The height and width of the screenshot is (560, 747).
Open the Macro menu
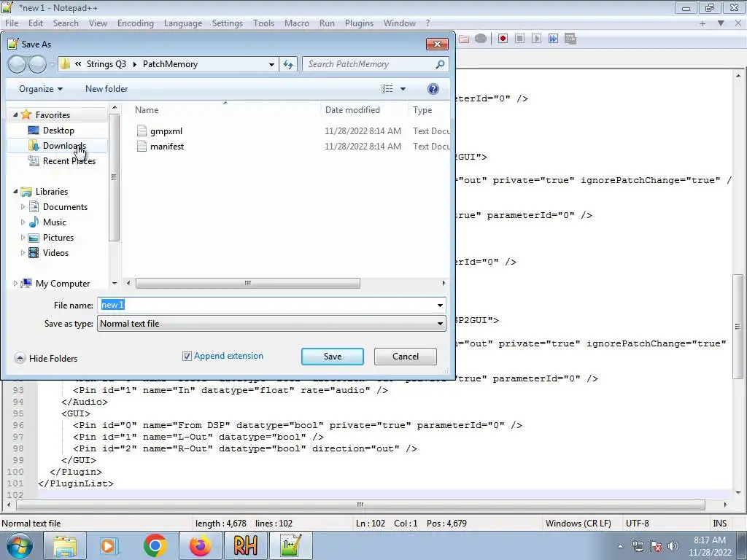pos(296,23)
